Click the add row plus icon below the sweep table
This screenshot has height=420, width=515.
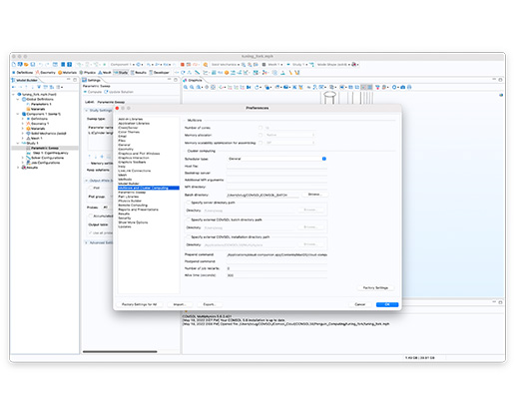pyautogui.click(x=102, y=157)
